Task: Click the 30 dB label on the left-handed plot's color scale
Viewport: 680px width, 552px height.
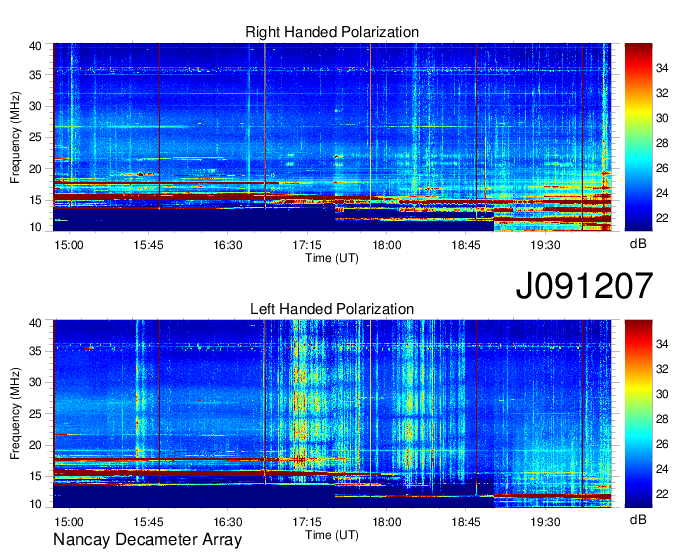Action: tap(662, 395)
